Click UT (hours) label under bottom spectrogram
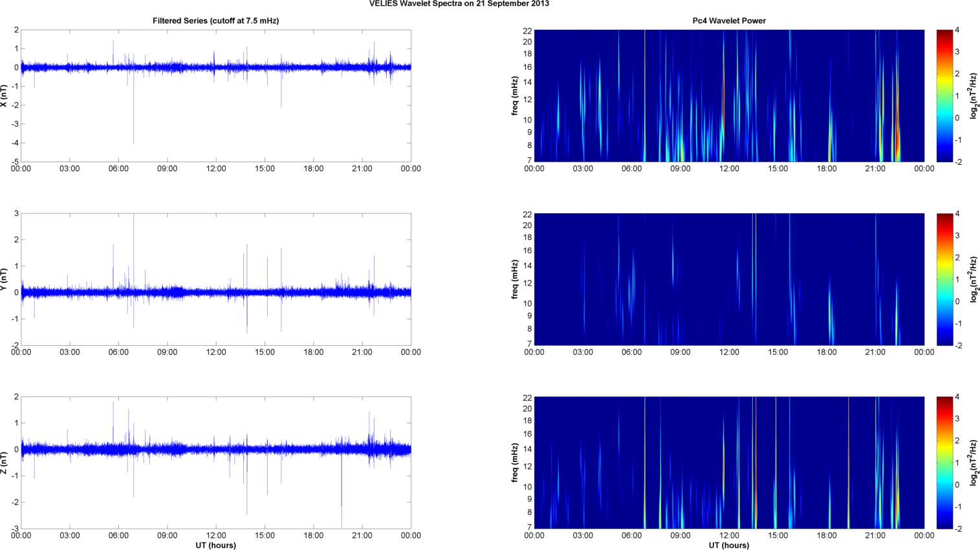Screen dimensions: 980x550 click(x=728, y=545)
